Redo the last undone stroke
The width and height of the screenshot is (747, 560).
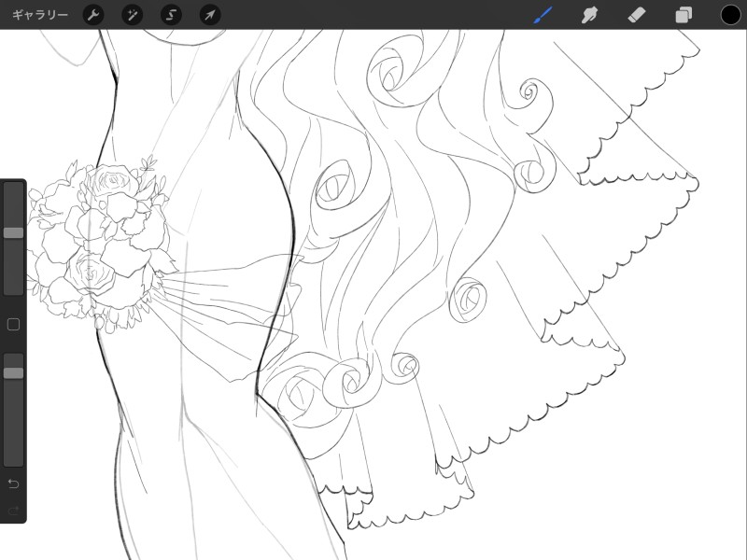tap(13, 511)
